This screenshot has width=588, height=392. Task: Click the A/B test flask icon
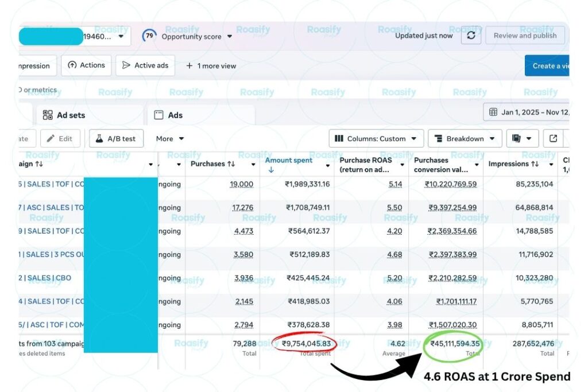(x=99, y=138)
